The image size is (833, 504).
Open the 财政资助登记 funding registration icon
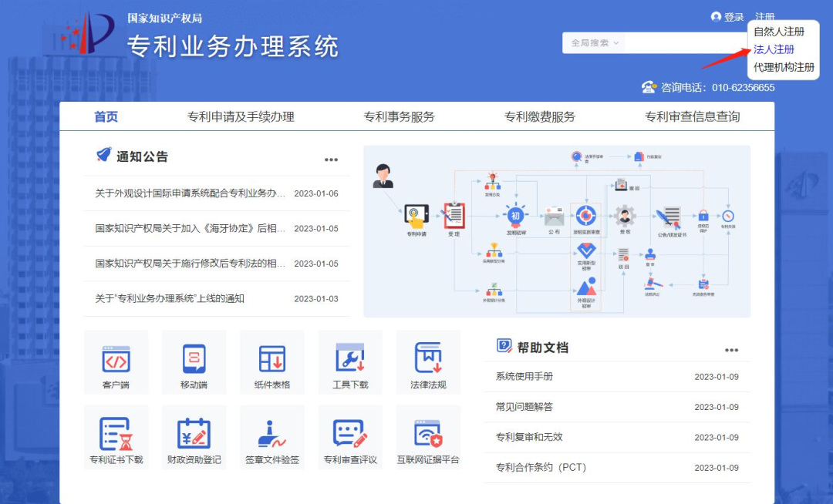tap(194, 438)
